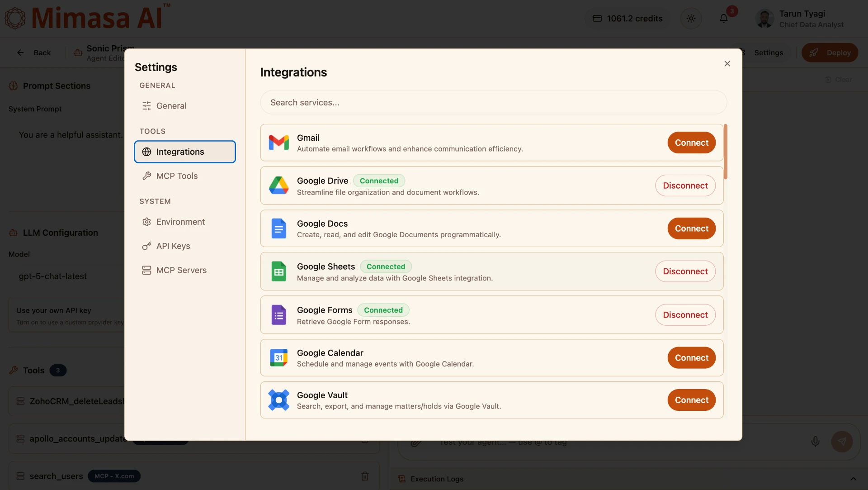
Task: Open MCP Tools settings
Action: 185,176
